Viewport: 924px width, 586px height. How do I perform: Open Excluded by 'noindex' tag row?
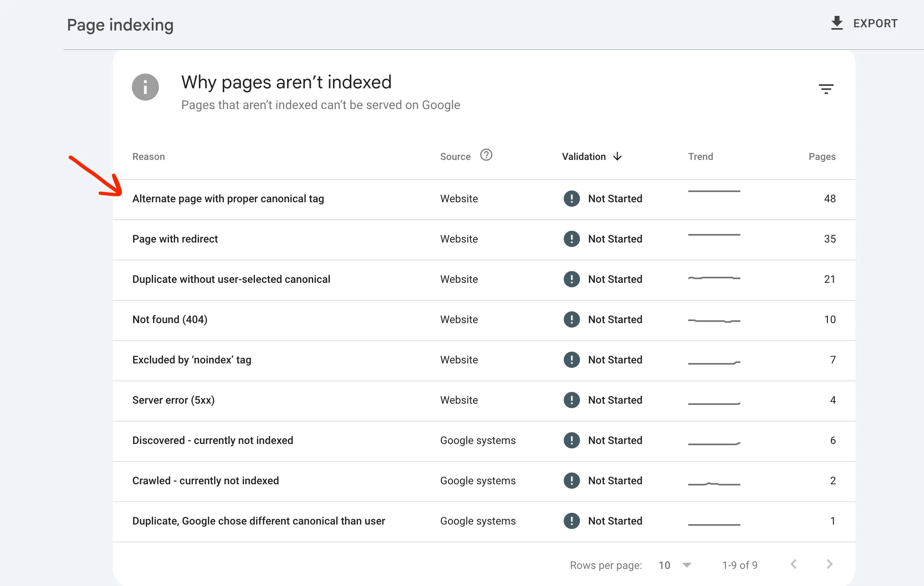tap(484, 361)
